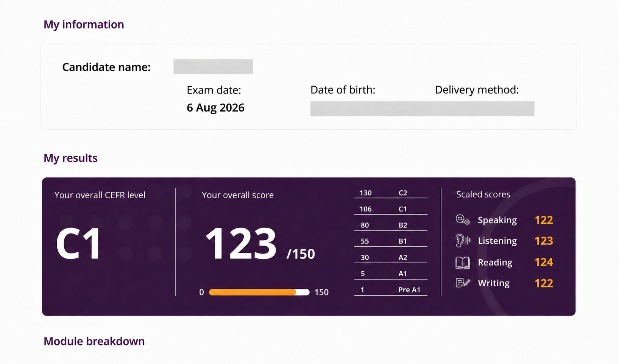Select the Listening score 123
Screen dimensions: 619x364
pyautogui.click(x=544, y=241)
